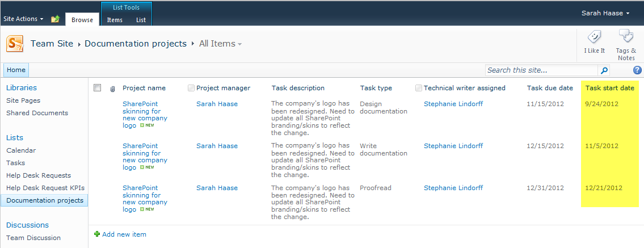Open Stephanie Lindorff link in Proofread row

click(x=453, y=188)
